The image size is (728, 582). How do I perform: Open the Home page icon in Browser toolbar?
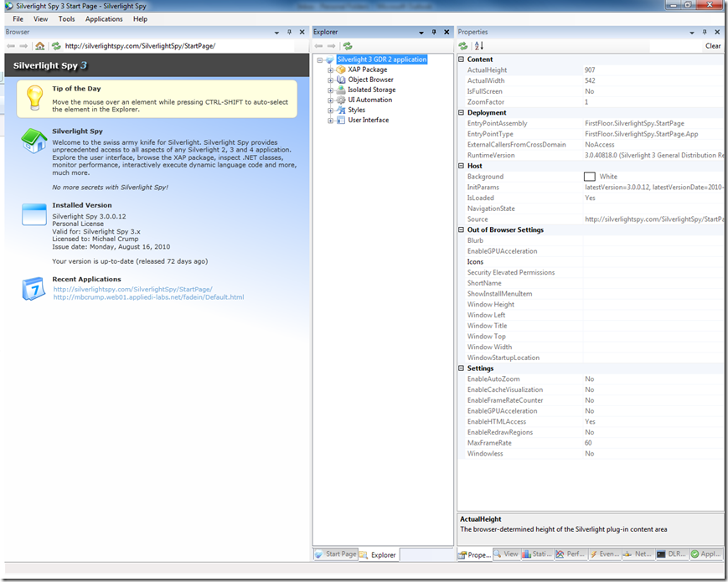(40, 46)
